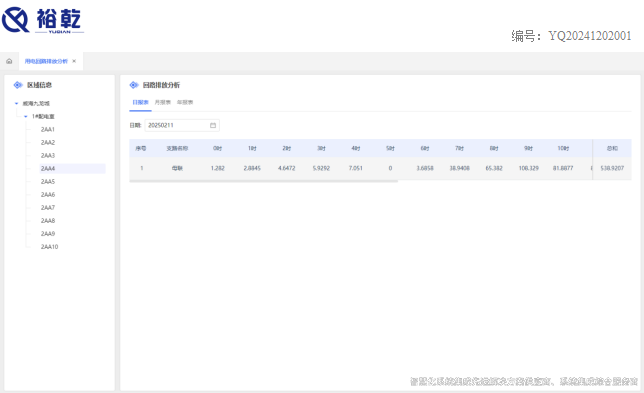Switch to the 年报表 tab
644x393 pixels.
pos(185,102)
